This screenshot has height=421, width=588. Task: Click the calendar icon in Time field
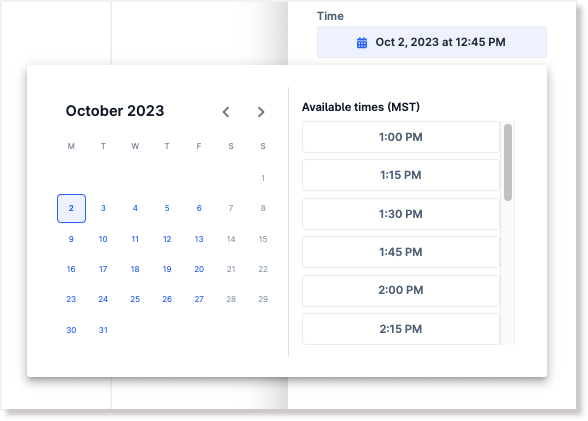(362, 43)
